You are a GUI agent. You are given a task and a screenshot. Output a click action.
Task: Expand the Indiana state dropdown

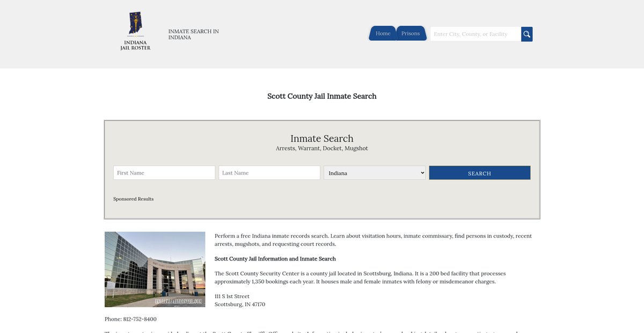coord(375,173)
